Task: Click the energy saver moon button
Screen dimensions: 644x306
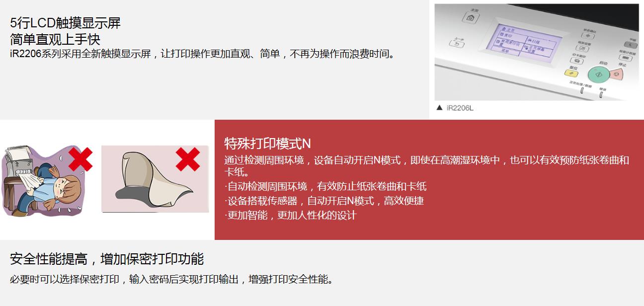Action: point(631,45)
